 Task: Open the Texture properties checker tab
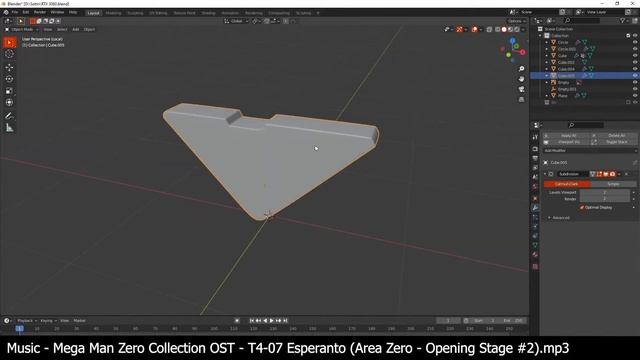coord(535,266)
